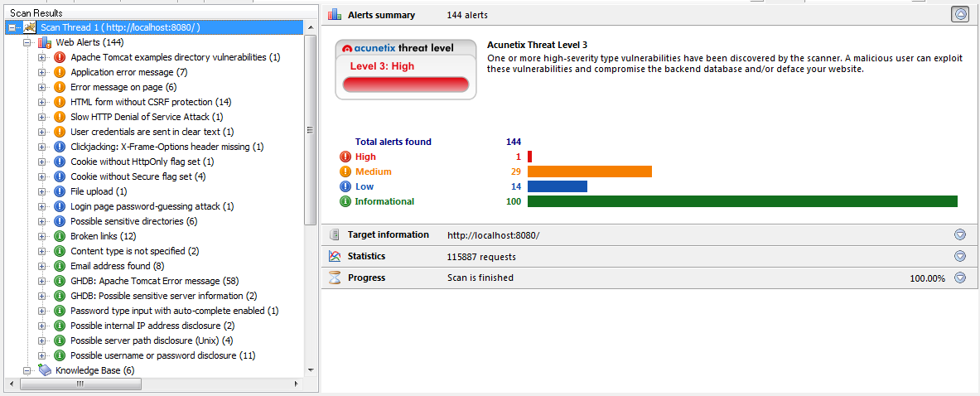This screenshot has height=396, width=980.
Task: Click the Progress hourglass icon
Action: pyautogui.click(x=335, y=278)
